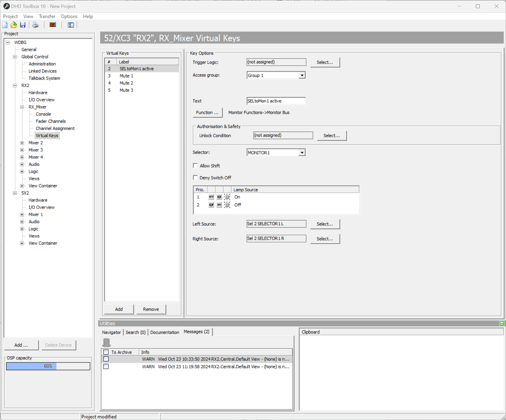Enable the Allow Shift checkbox

(x=196, y=165)
